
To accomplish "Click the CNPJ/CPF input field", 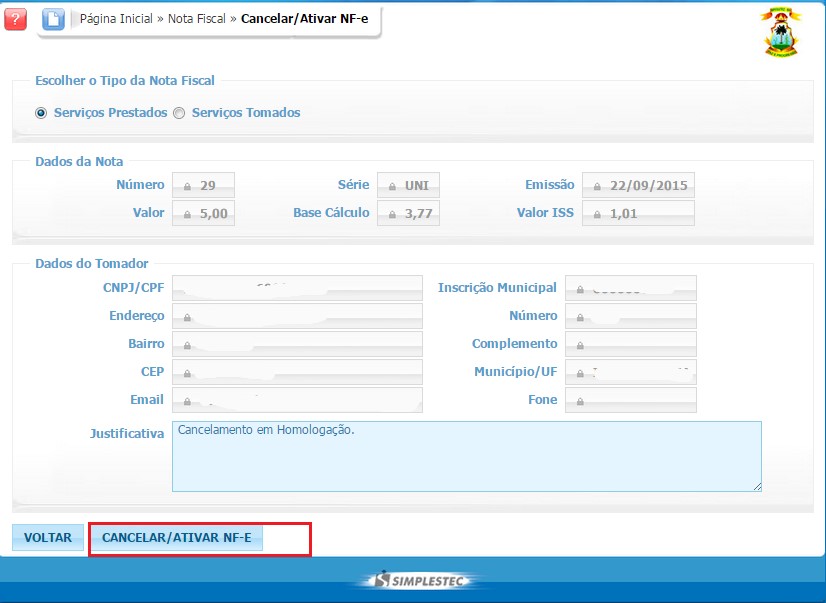I will [298, 288].
